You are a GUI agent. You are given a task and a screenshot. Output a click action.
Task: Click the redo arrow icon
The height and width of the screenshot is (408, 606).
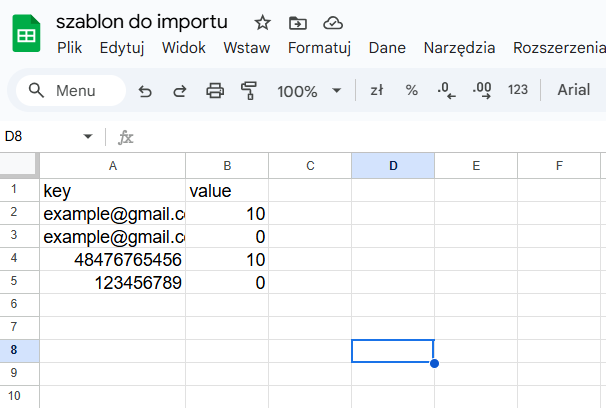point(180,91)
